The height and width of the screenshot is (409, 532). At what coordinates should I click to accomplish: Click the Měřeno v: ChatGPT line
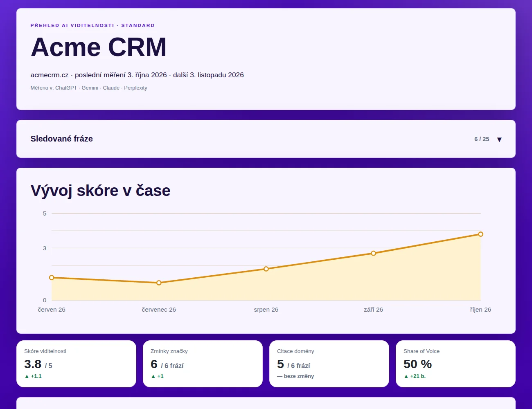(89, 88)
